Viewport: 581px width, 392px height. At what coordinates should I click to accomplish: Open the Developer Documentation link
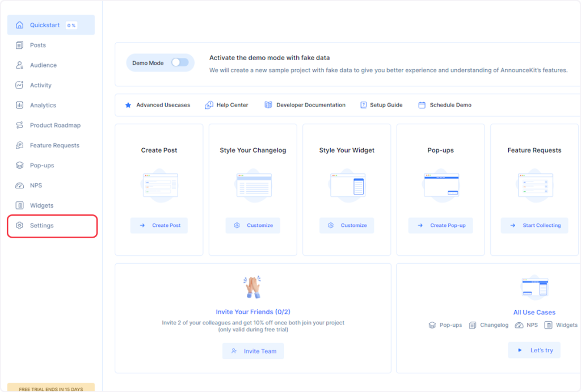[x=305, y=105]
